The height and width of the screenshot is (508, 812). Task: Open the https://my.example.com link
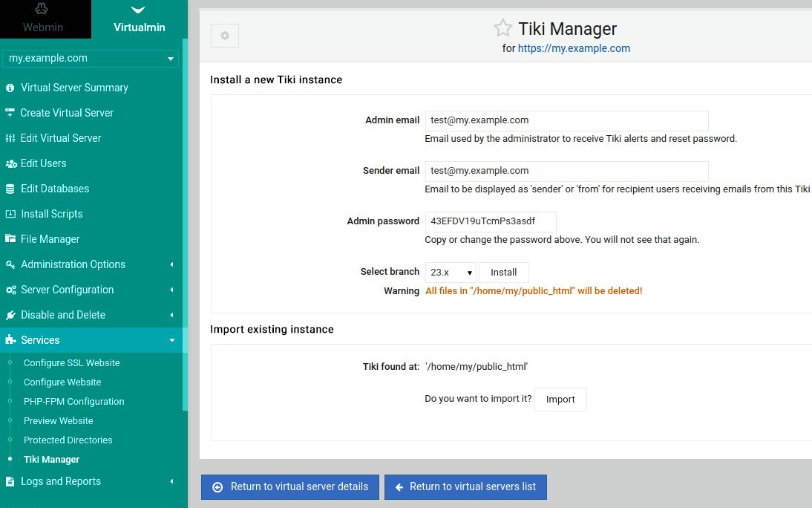click(x=574, y=48)
